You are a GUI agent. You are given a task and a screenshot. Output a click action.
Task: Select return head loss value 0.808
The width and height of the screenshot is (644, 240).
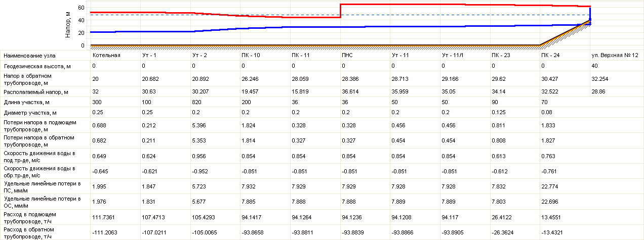[x=498, y=140]
